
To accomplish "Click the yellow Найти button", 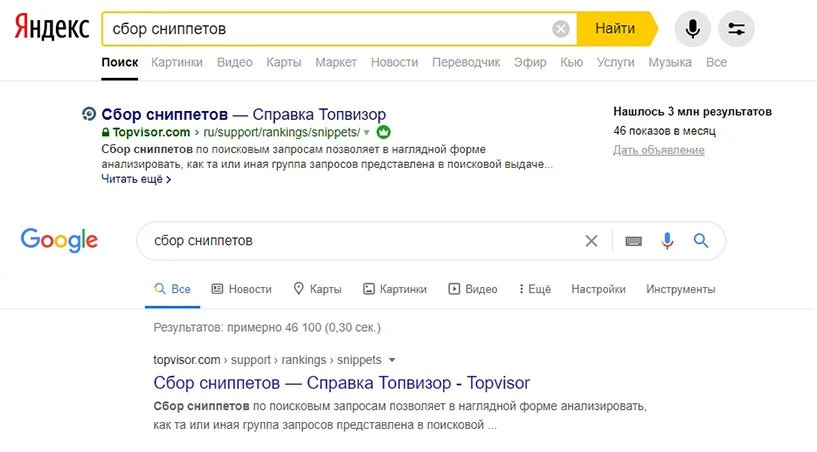I will (x=616, y=29).
